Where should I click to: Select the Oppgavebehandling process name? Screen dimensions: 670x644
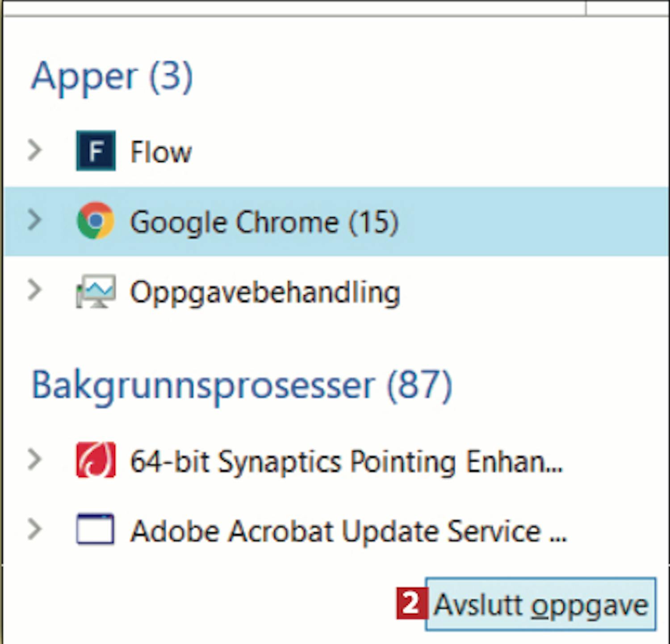pos(265,293)
